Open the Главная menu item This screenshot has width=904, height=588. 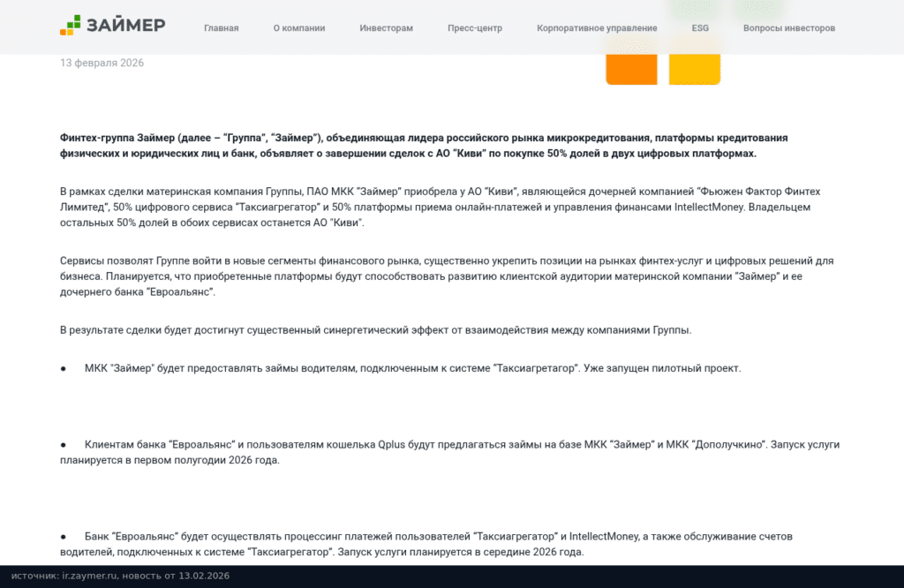coord(222,27)
